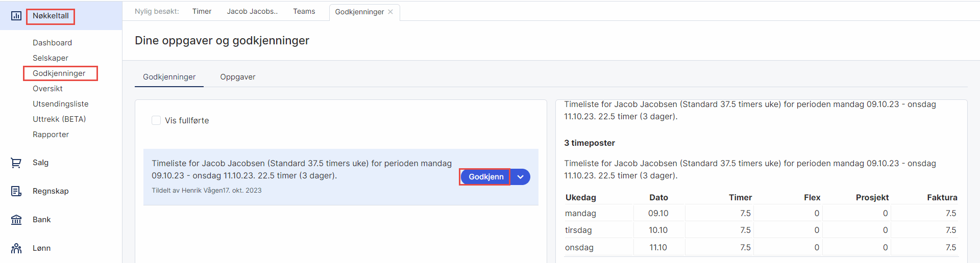
Task: Click the Salg shopping cart icon
Action: click(x=16, y=163)
